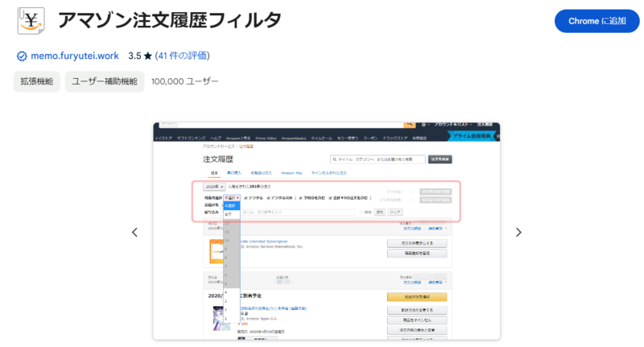Click the verified publisher badge icon
This screenshot has width=644, height=347.
(x=22, y=56)
